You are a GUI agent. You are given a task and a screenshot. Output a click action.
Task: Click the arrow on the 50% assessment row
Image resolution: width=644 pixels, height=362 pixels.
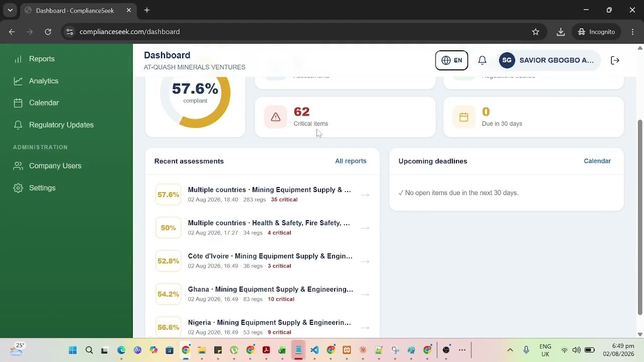pos(365,228)
